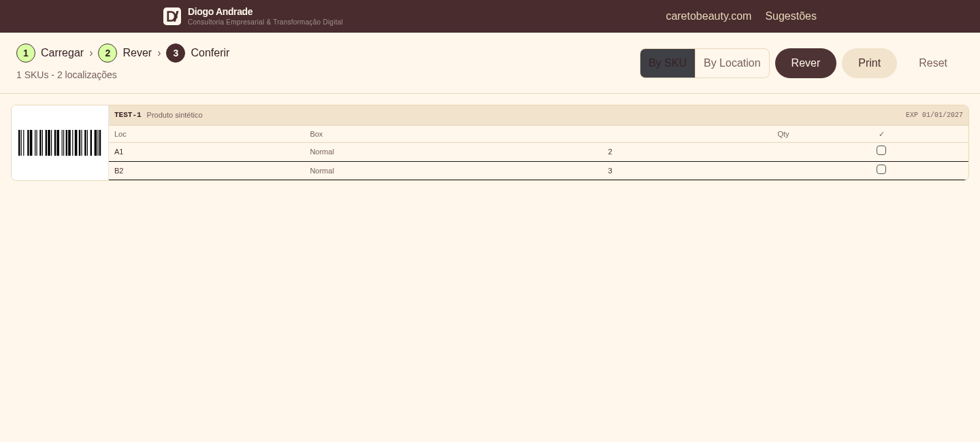Click the Loc column header
This screenshot has width=980, height=442.
(x=120, y=134)
